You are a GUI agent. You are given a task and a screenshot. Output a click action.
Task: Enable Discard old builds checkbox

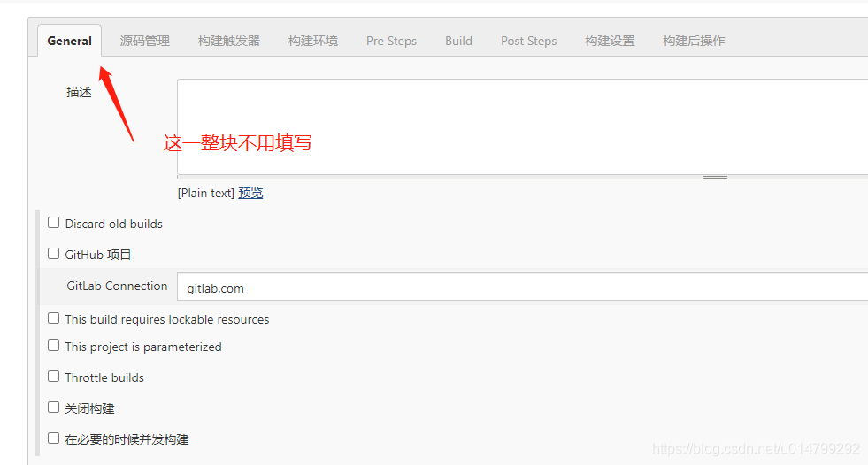[53, 222]
